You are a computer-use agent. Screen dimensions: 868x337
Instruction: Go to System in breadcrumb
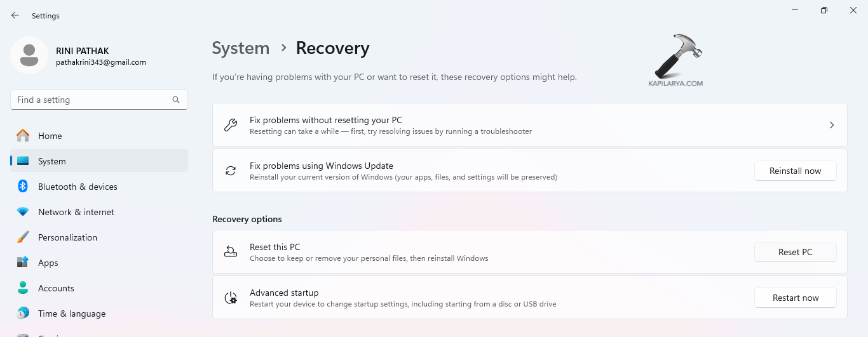coord(240,48)
